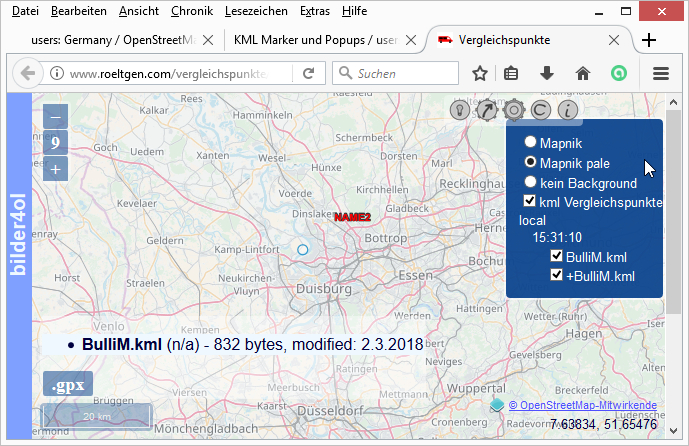Show site information icon in address bar
Viewport: 689px width, 446px height.
[57, 73]
